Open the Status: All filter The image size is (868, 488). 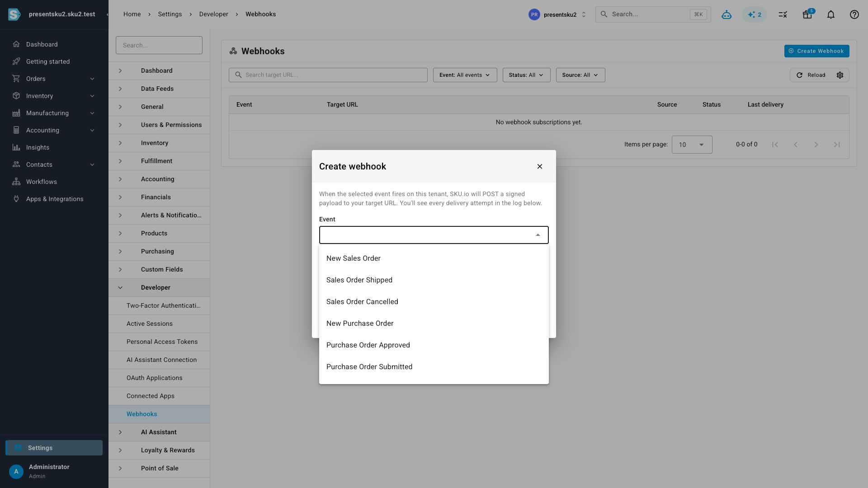[x=526, y=75]
